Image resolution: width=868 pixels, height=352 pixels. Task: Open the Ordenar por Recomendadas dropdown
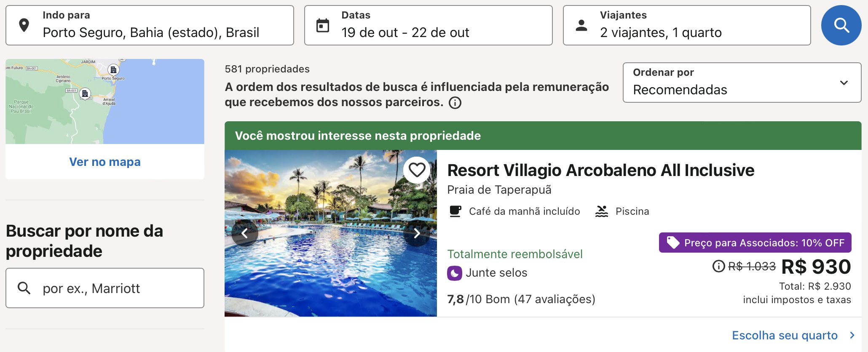pyautogui.click(x=742, y=83)
